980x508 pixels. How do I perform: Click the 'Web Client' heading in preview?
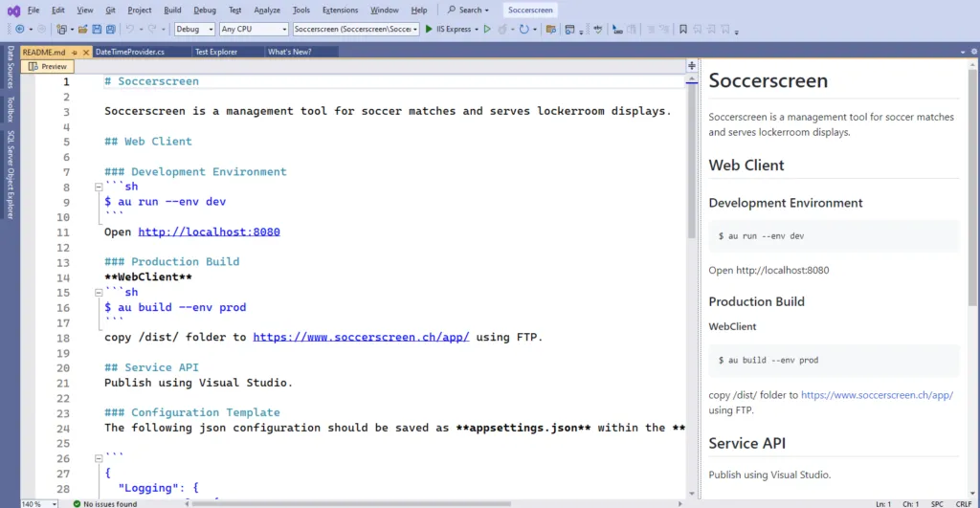coord(746,165)
